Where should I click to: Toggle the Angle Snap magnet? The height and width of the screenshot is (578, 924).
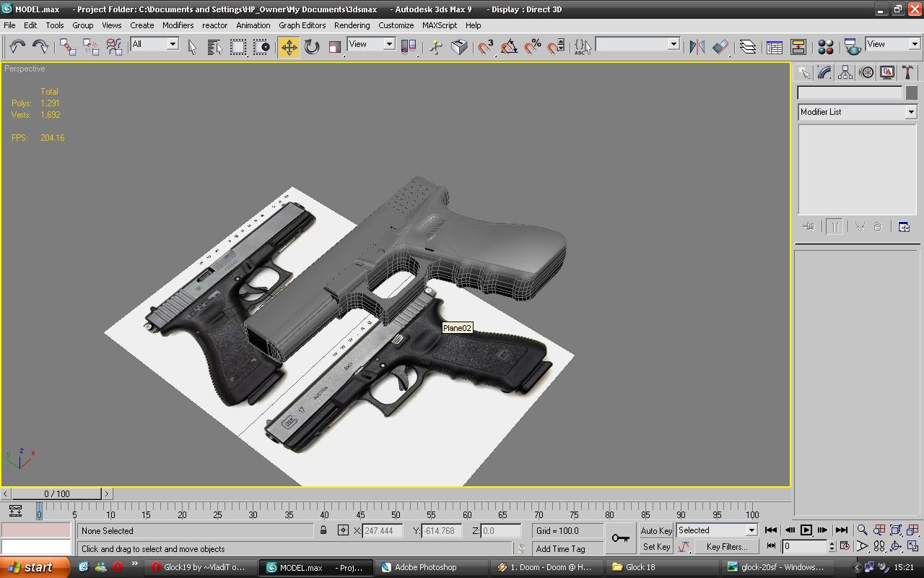(510, 47)
